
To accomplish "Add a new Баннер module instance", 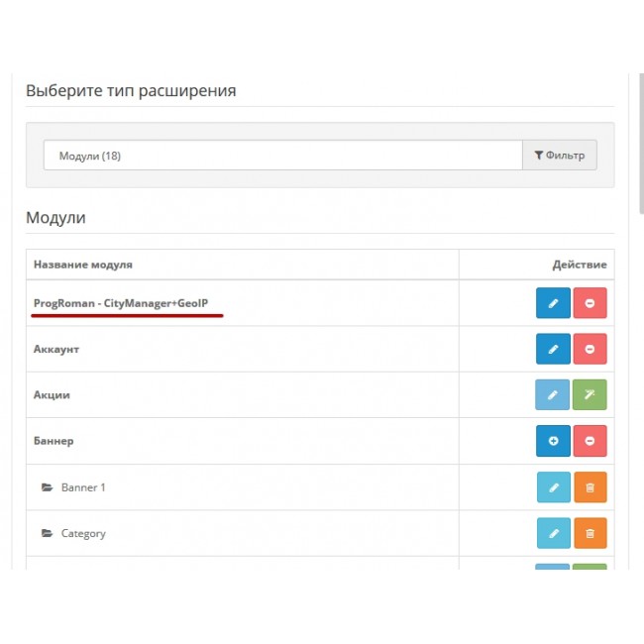I will pos(553,441).
